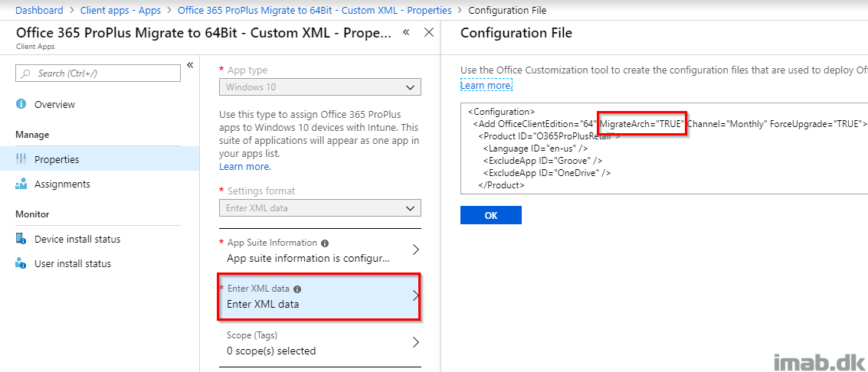Collapse the blade with double-chevron icon
The width and height of the screenshot is (868, 372).
point(406,32)
